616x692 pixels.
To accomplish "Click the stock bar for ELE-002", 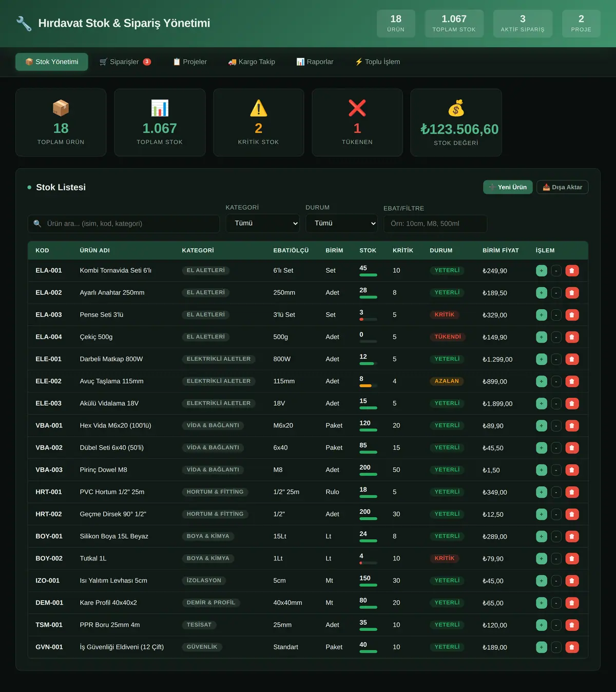I will tap(368, 385).
